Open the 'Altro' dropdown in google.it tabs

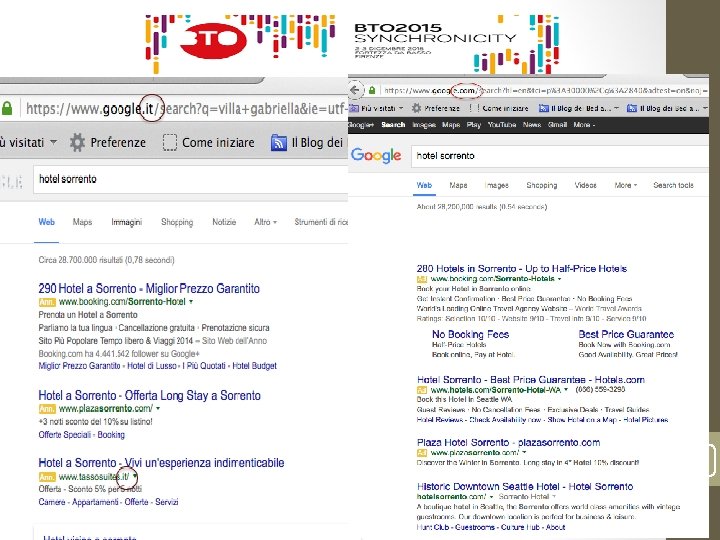[265, 222]
